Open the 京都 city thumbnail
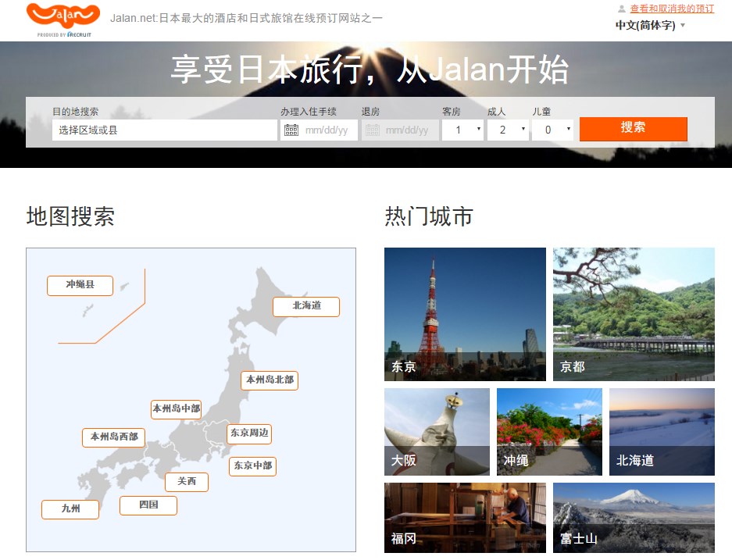 [634, 314]
